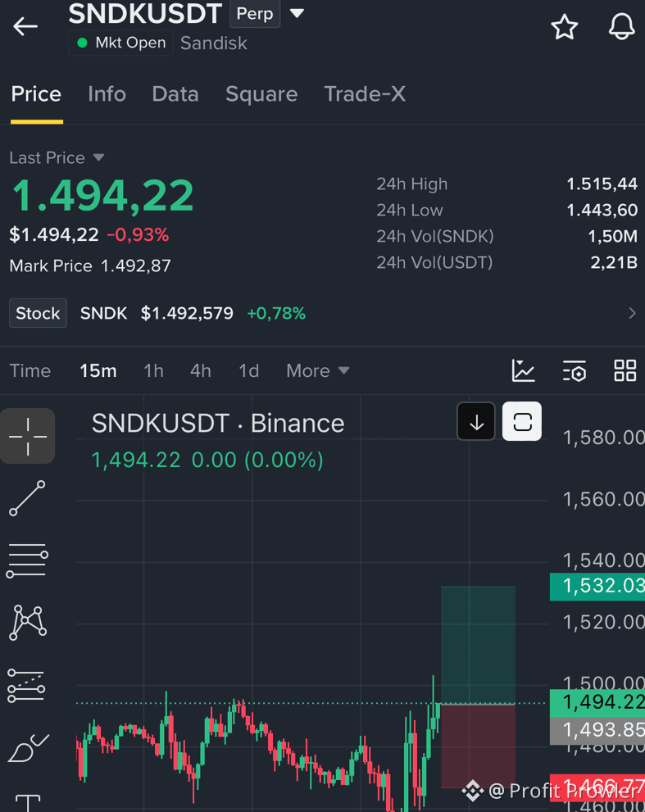Image resolution: width=645 pixels, height=812 pixels.
Task: Click the 24h Vol(USDT) value 2,21B
Action: 614,262
